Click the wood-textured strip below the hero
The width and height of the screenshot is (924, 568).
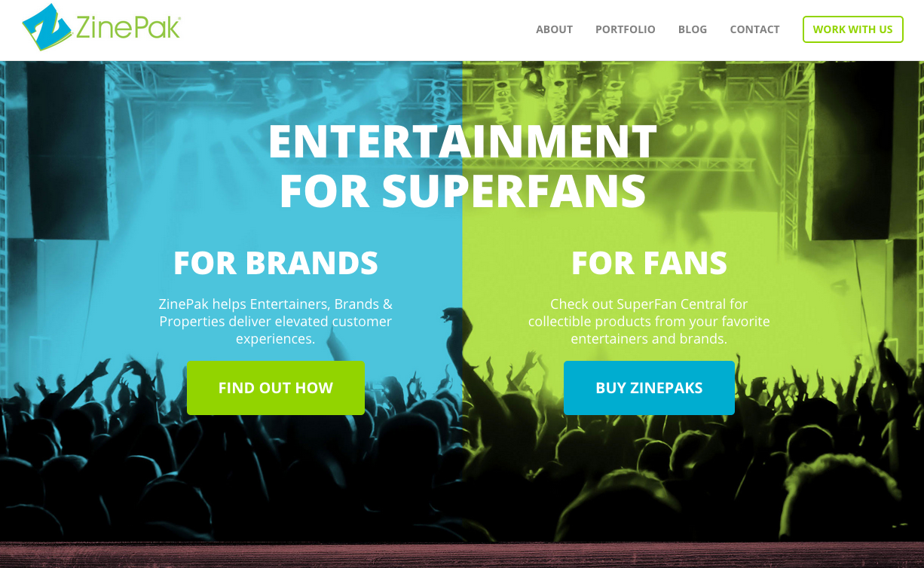pos(462,555)
